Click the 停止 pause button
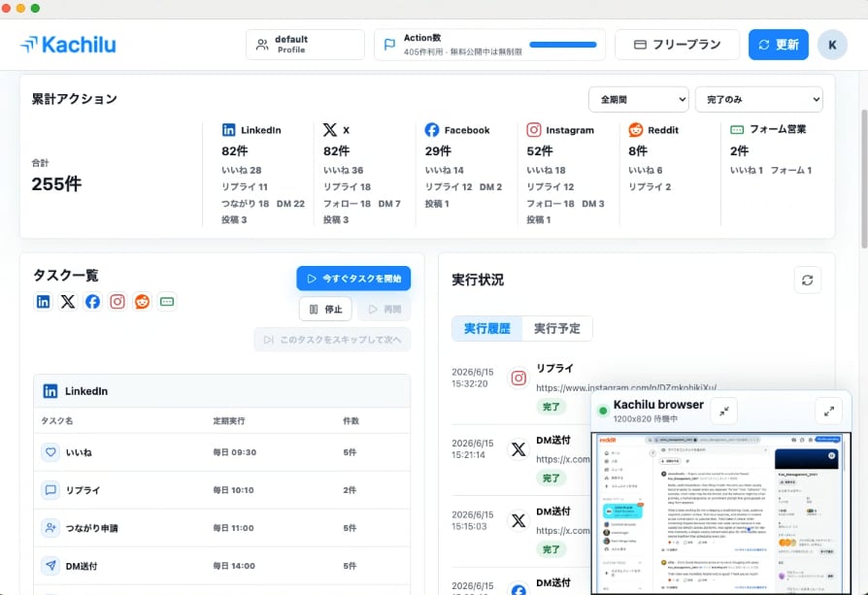The height and width of the screenshot is (595, 868). tap(325, 309)
